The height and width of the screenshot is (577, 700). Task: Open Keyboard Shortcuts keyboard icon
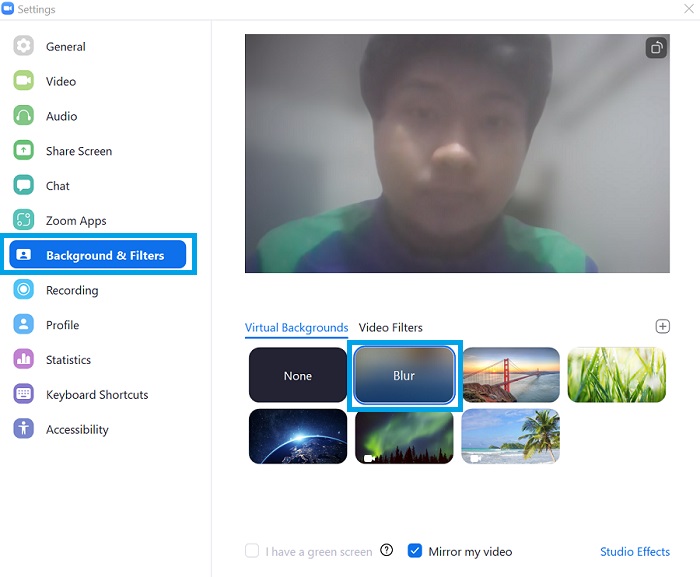[23, 394]
